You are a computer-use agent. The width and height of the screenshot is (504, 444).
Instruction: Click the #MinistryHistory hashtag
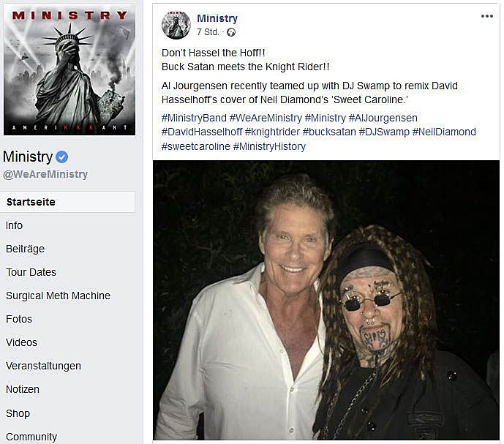(x=269, y=146)
